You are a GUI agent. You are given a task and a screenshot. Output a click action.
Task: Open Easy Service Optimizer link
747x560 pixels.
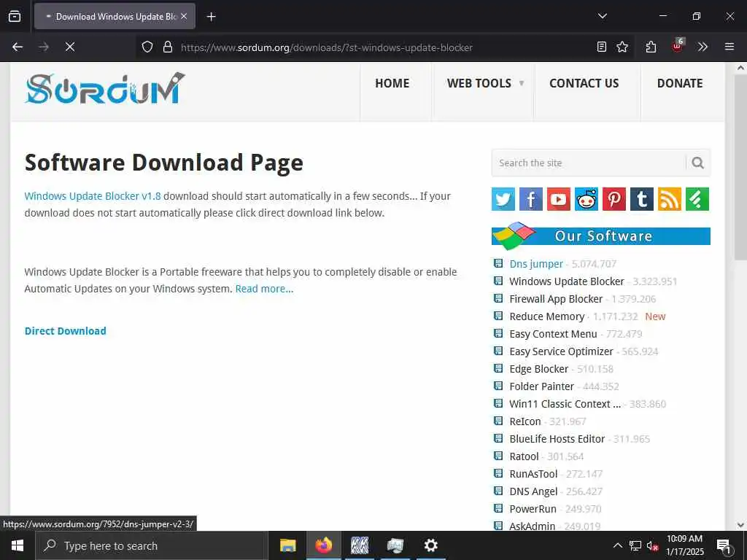561,351
